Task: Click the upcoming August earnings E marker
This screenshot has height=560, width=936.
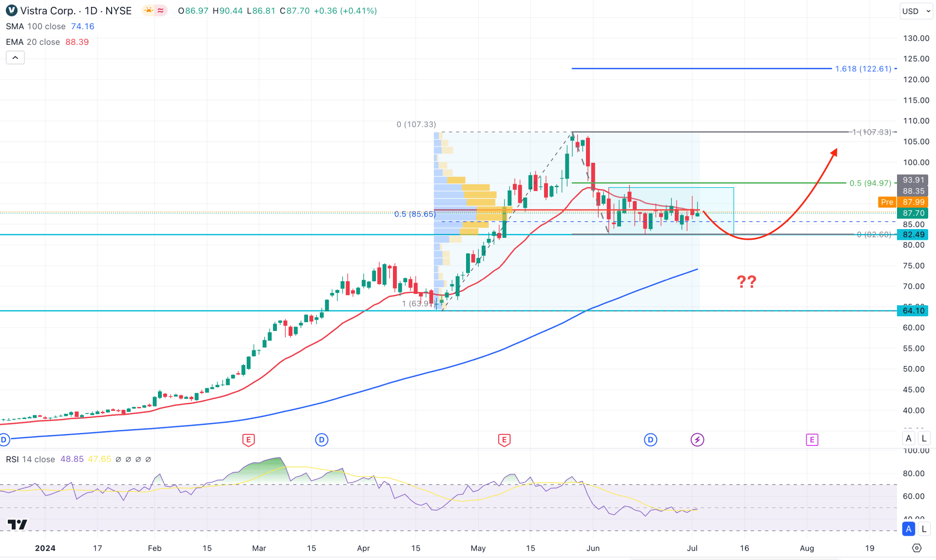Action: 812,440
